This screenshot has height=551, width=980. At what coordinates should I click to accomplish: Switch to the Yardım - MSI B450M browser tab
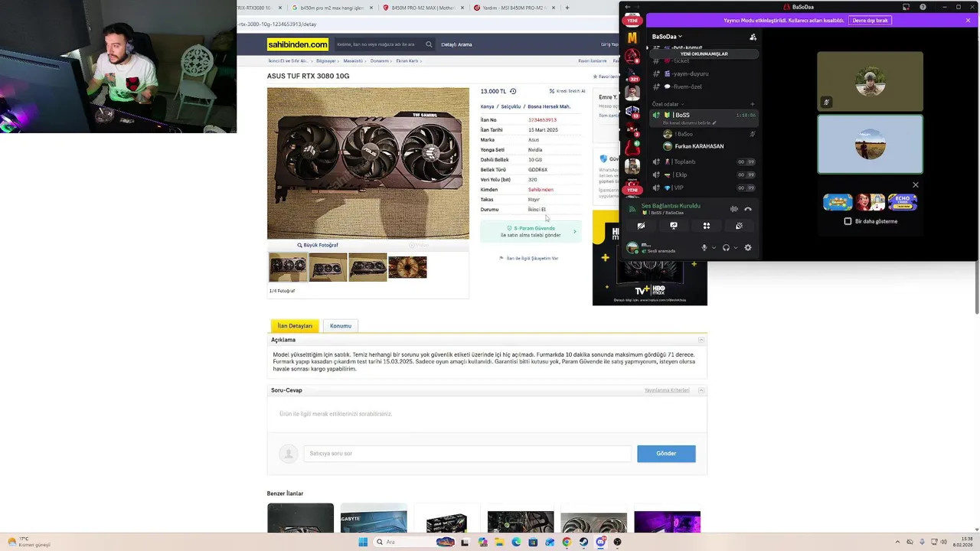[x=514, y=8]
